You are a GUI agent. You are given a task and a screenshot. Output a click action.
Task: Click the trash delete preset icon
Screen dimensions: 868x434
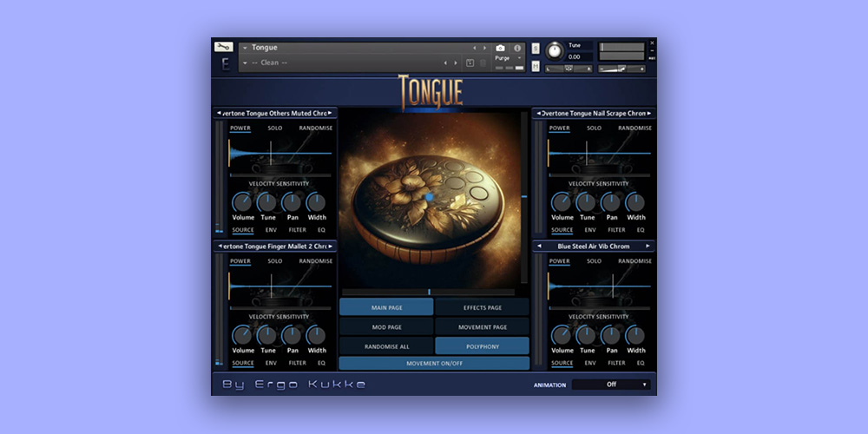pos(483,62)
